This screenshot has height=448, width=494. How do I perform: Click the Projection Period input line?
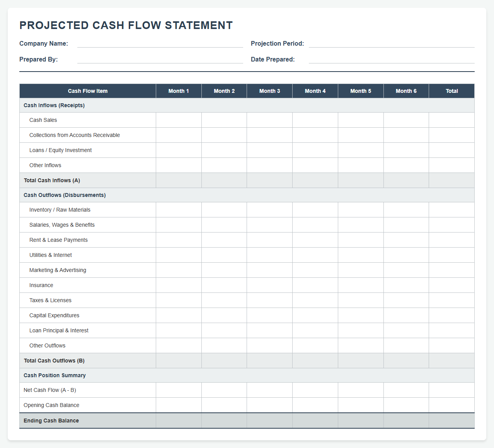(x=392, y=43)
